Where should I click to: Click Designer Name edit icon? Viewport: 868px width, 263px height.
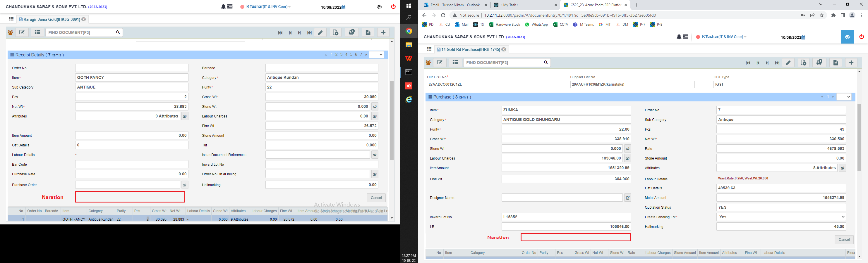click(627, 198)
